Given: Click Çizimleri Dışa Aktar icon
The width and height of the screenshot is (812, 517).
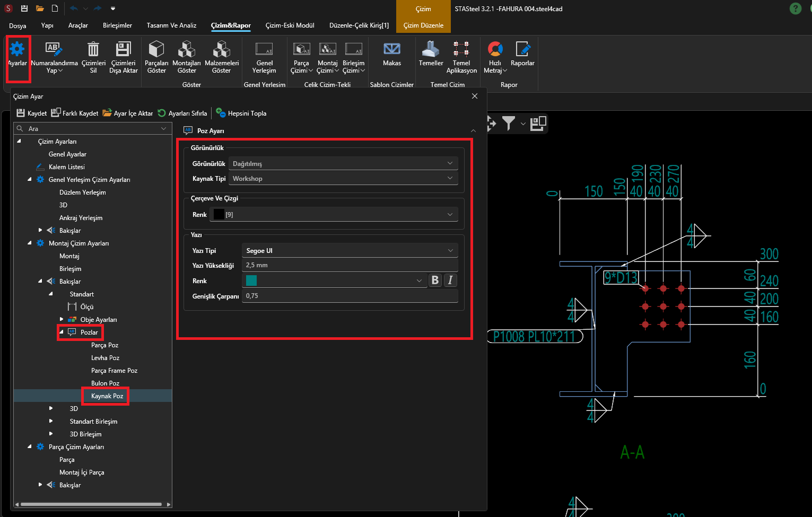Looking at the screenshot, I should [x=123, y=50].
